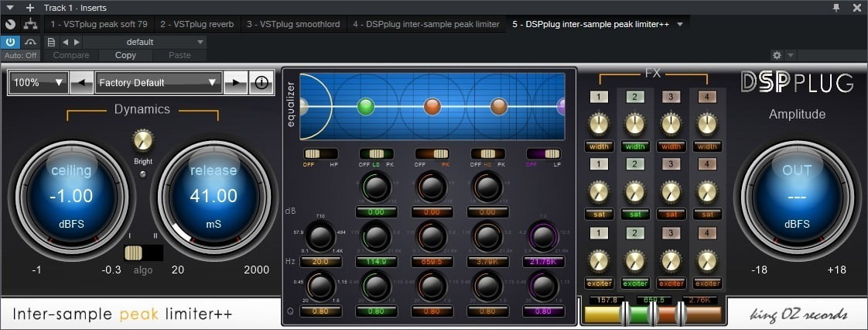Toggle the orange OFF/PK band switch
Image resolution: width=868 pixels, height=330 pixels.
[x=432, y=153]
